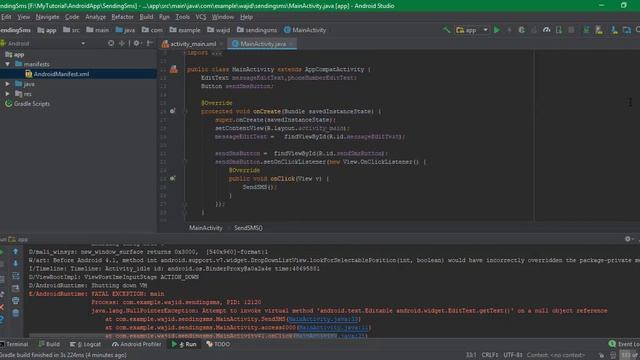This screenshot has height=360, width=640.
Task: Open the Code menu
Action: tap(72, 17)
